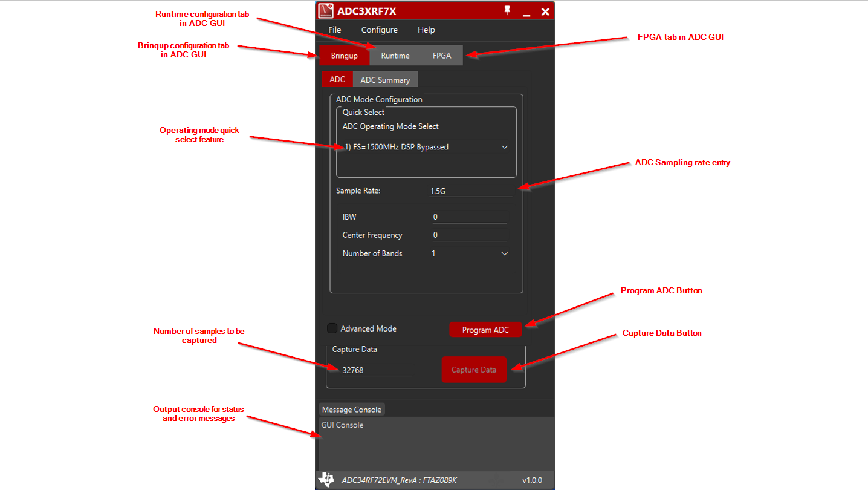Screen dimensions: 868x490
Task: Open the ADC Summary sub-tab
Action: point(385,80)
